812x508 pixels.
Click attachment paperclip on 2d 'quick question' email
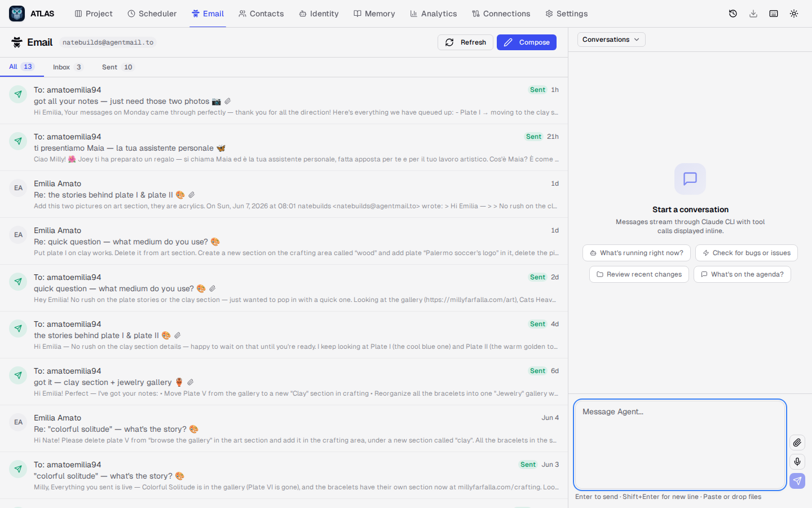tap(213, 289)
